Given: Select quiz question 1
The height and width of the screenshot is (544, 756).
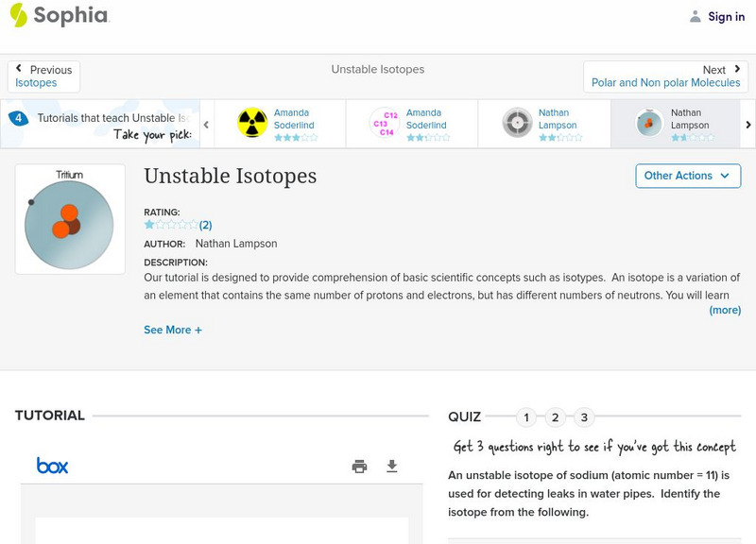Looking at the screenshot, I should tap(526, 416).
